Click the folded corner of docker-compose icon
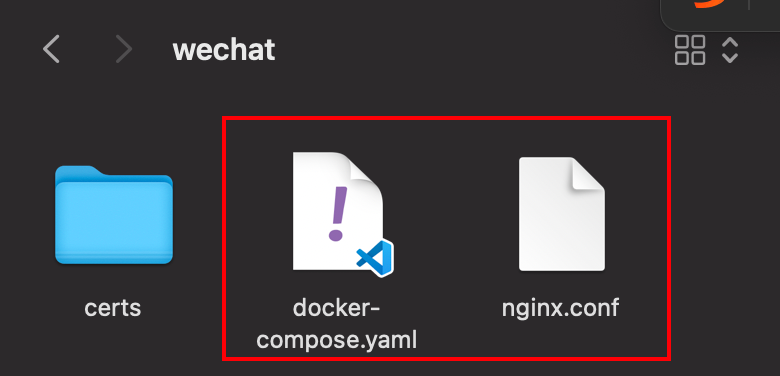Screen dimensions: 780x376 pyautogui.click(x=366, y=169)
